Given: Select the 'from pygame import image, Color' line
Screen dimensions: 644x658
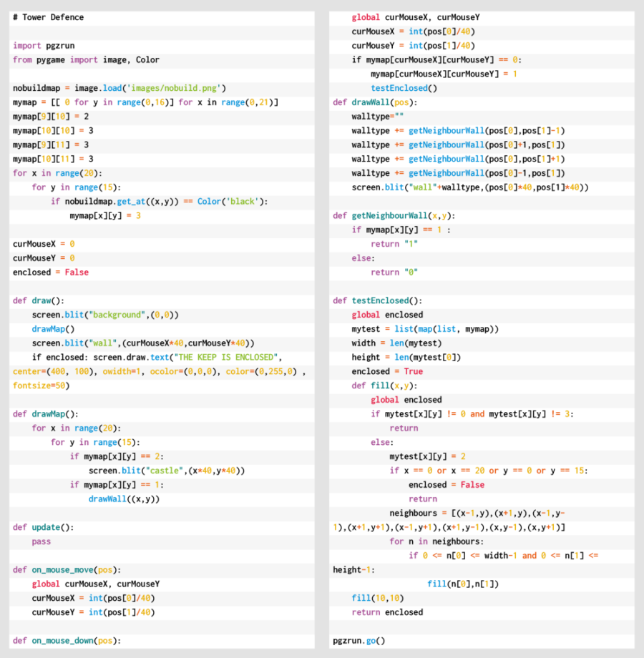Looking at the screenshot, I should [86, 60].
